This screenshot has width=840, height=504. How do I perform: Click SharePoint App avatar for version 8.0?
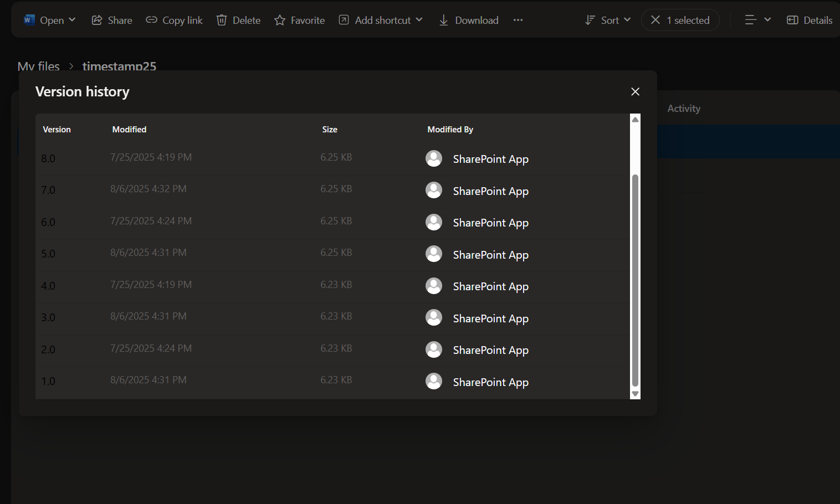pos(434,158)
